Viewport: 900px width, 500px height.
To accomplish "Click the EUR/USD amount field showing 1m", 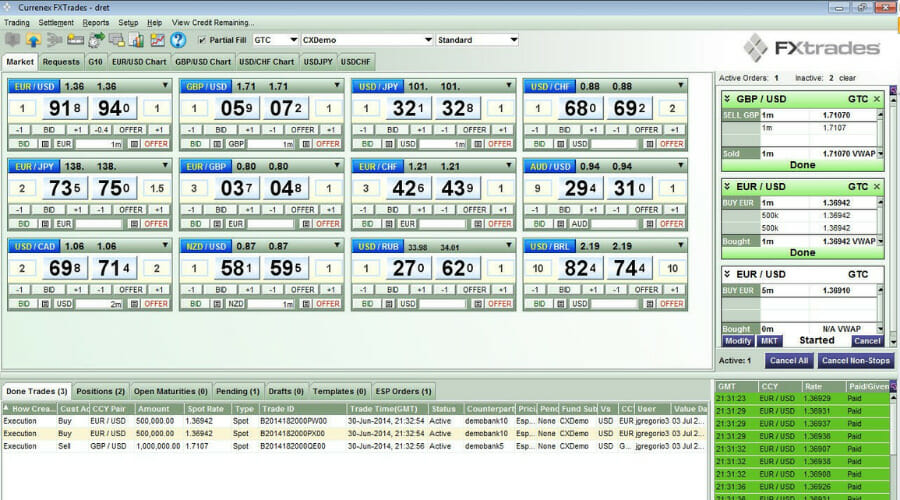I will click(x=99, y=144).
